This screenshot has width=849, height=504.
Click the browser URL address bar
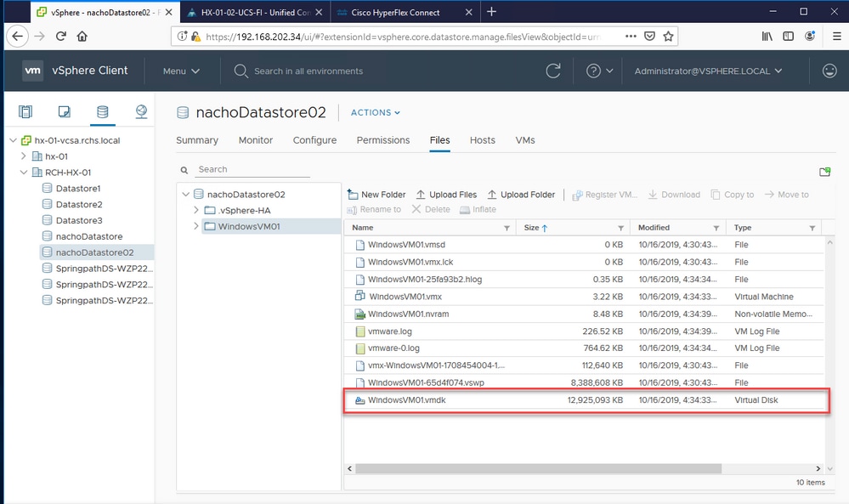(x=403, y=37)
